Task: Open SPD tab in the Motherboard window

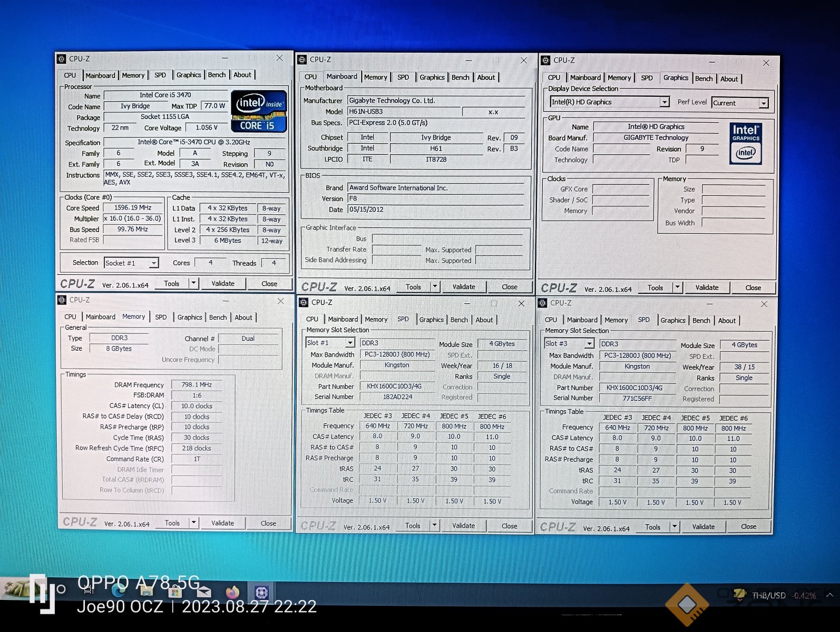Action: pyautogui.click(x=403, y=77)
